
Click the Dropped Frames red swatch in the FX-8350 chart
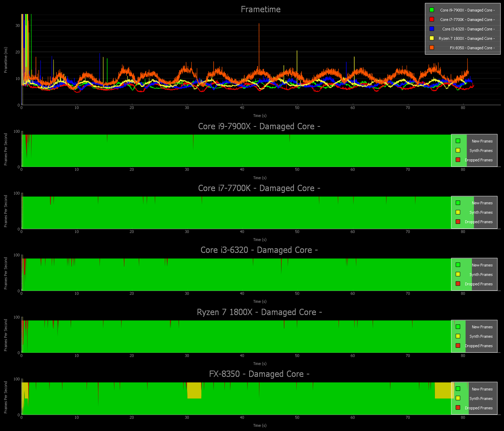[x=458, y=408]
